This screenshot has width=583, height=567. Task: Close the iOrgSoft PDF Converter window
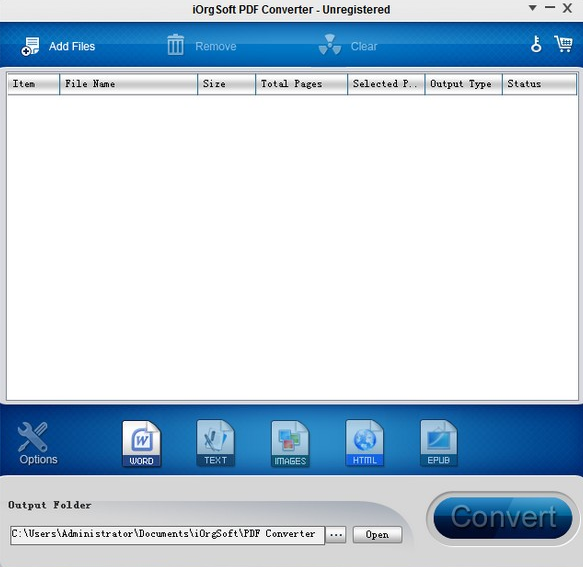pyautogui.click(x=567, y=8)
